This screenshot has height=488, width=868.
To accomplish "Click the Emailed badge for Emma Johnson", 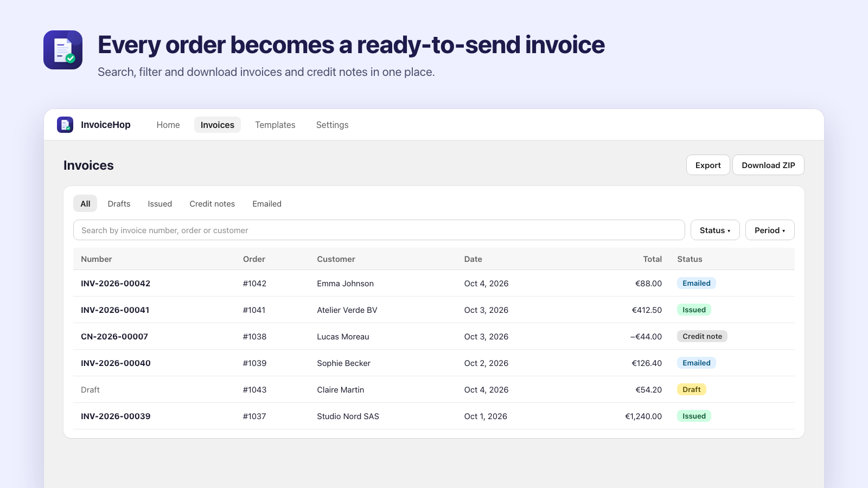I will coord(697,283).
